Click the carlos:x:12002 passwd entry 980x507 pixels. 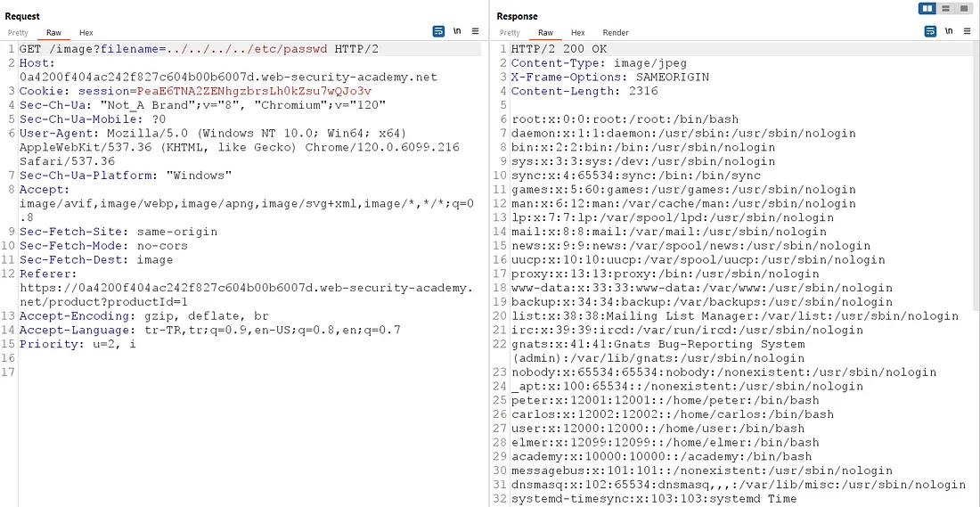pyautogui.click(x=673, y=414)
